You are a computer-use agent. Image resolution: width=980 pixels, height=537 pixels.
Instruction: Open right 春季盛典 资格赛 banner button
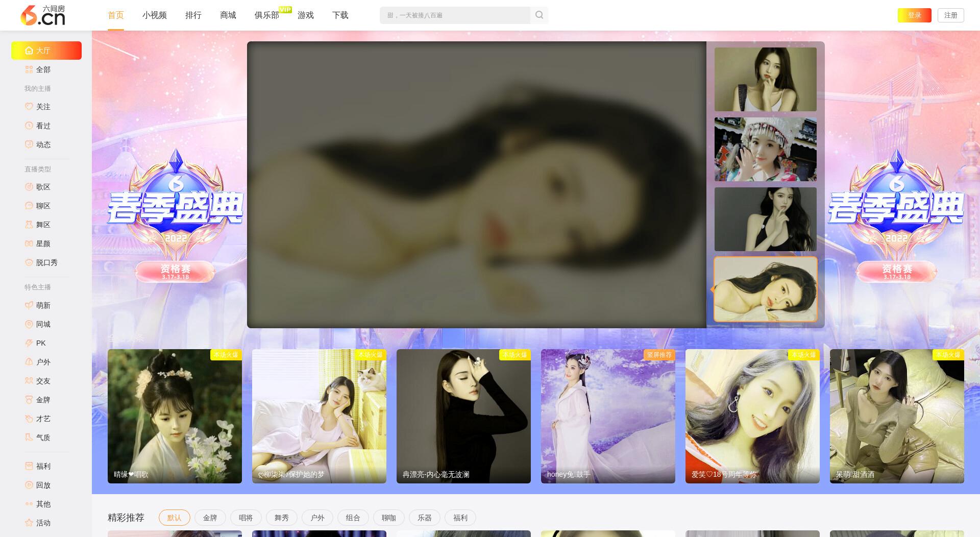[897, 272]
